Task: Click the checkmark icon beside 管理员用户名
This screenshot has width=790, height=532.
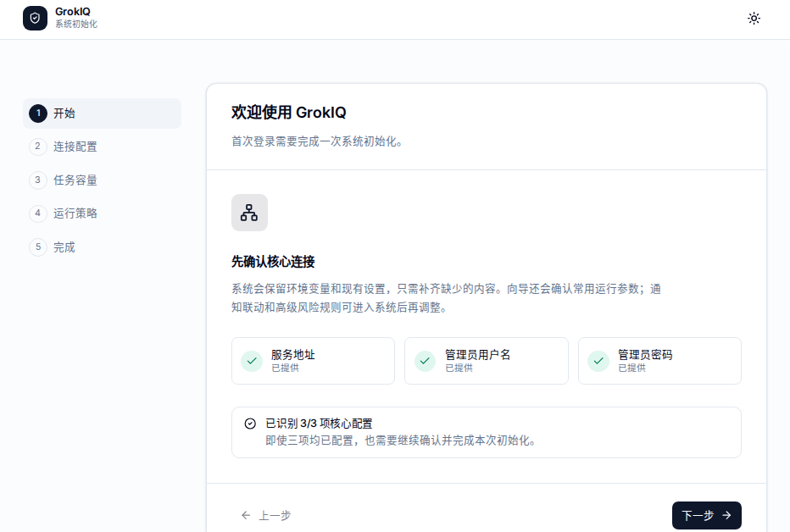Action: click(425, 361)
